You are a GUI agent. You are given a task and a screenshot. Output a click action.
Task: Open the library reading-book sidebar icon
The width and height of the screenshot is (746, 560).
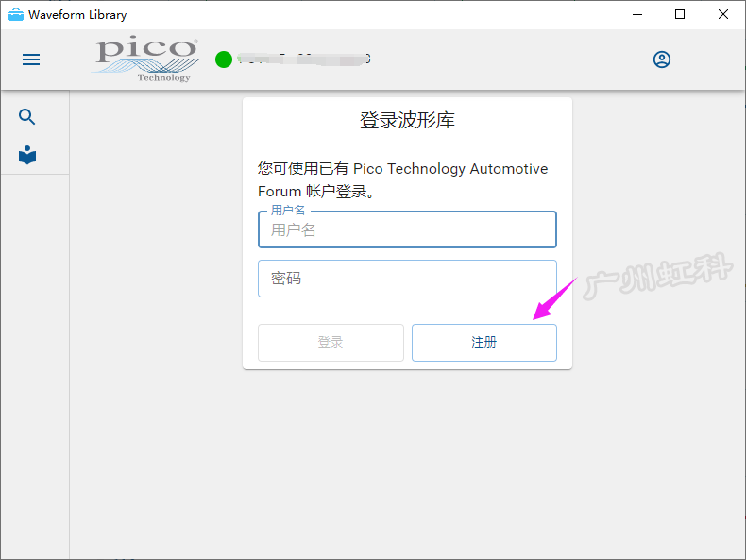tap(27, 155)
